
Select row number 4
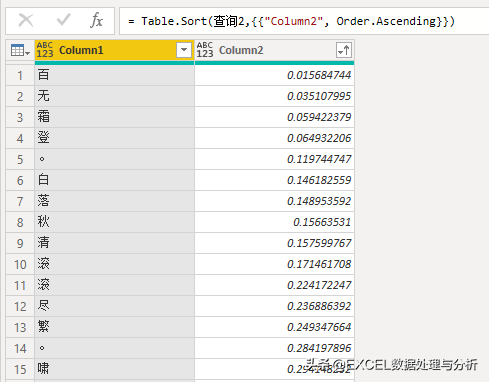coord(20,138)
